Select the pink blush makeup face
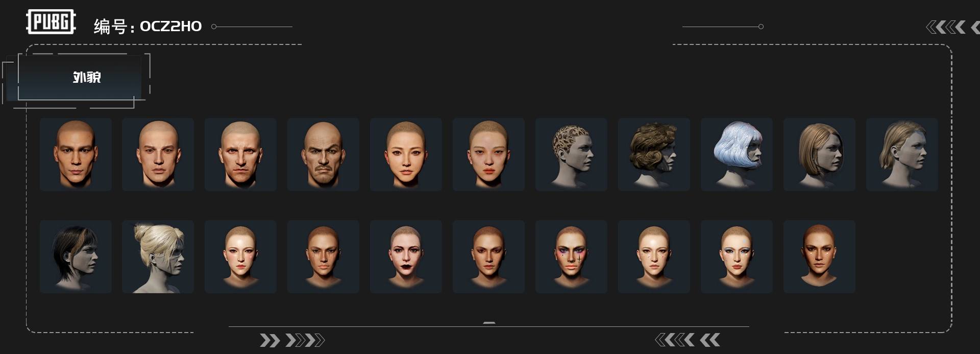Screen dimensions: 980x354 pyautogui.click(x=241, y=256)
